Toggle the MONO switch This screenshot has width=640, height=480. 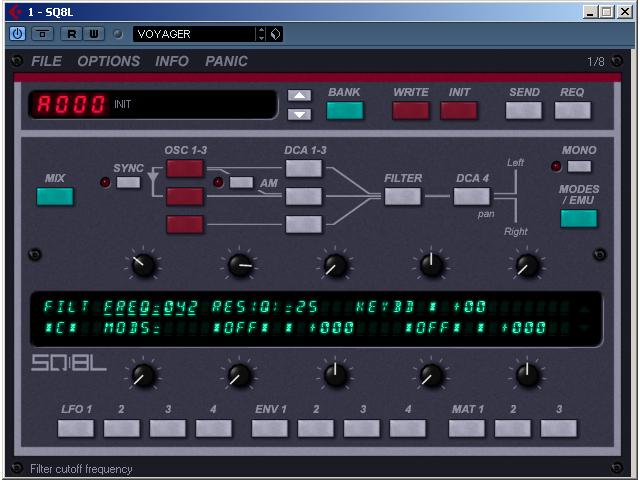click(579, 166)
